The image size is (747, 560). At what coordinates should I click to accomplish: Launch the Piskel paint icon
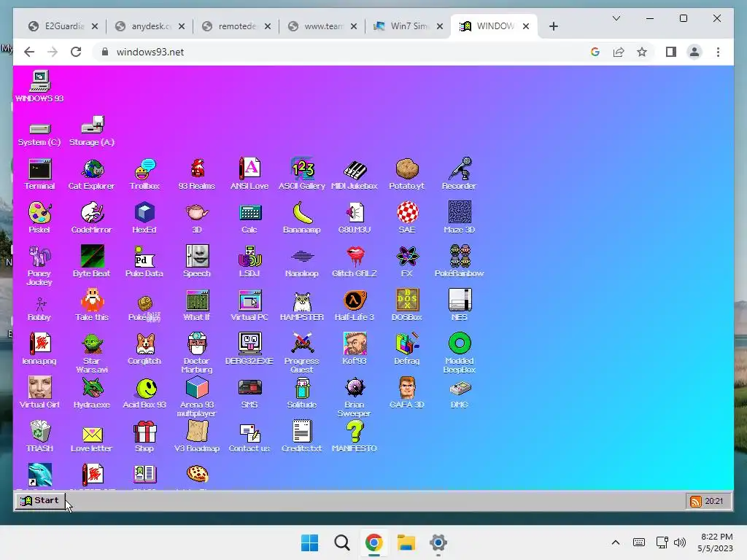39,218
